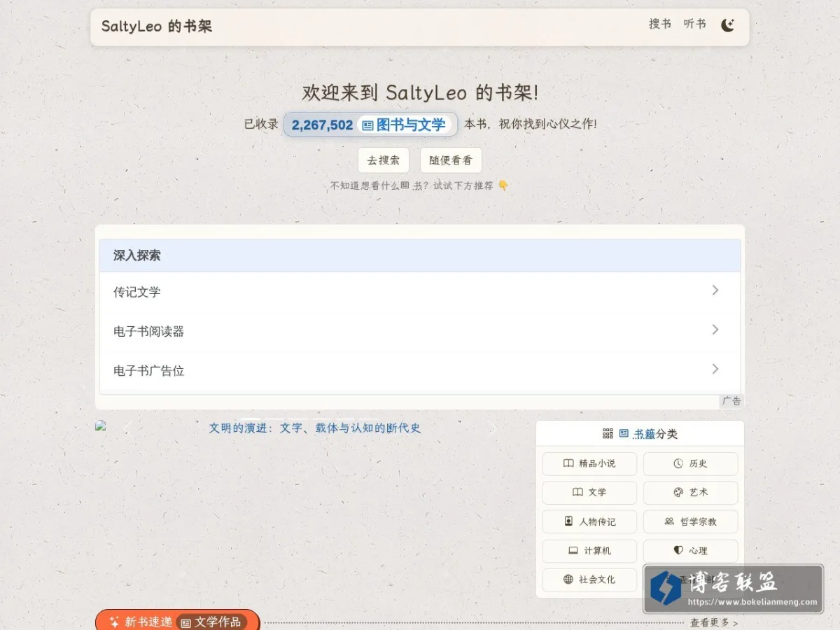Click the 文学作品 tag in the badge
Image resolution: width=840 pixels, height=630 pixels.
pyautogui.click(x=211, y=622)
